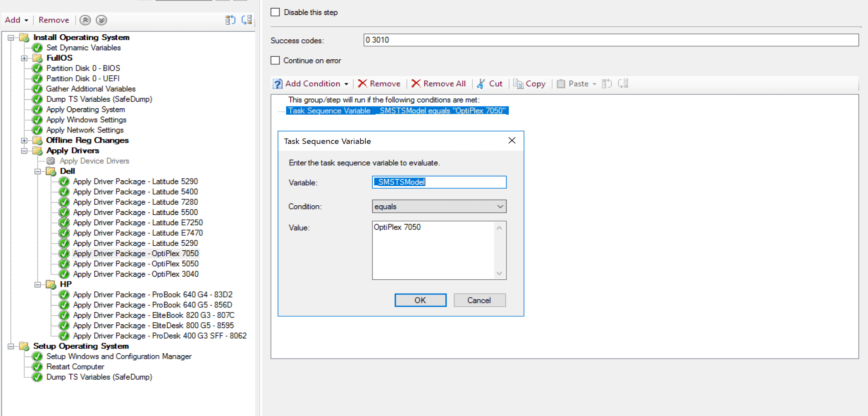Image resolution: width=868 pixels, height=416 pixels.
Task: Click the Copy icon in conditions toolbar
Action: [x=518, y=84]
